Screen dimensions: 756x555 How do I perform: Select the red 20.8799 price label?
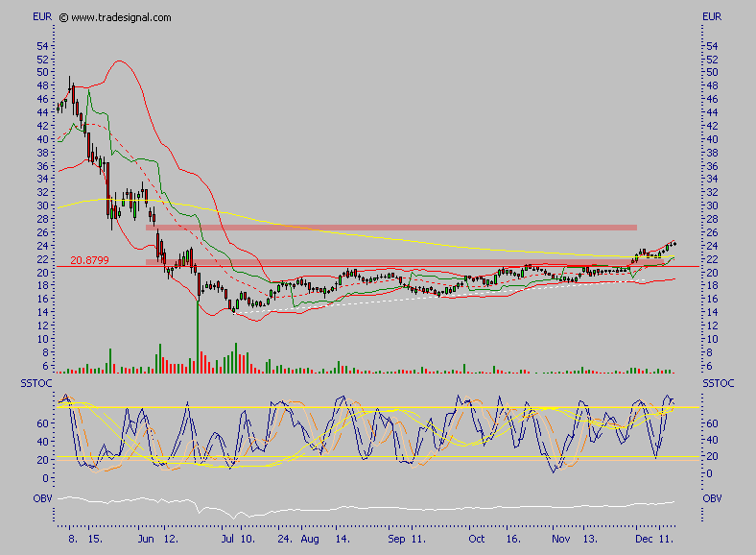click(x=90, y=260)
